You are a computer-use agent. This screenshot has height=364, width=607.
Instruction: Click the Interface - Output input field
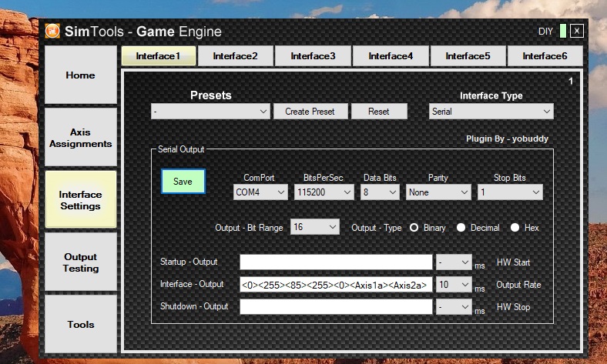coord(336,285)
